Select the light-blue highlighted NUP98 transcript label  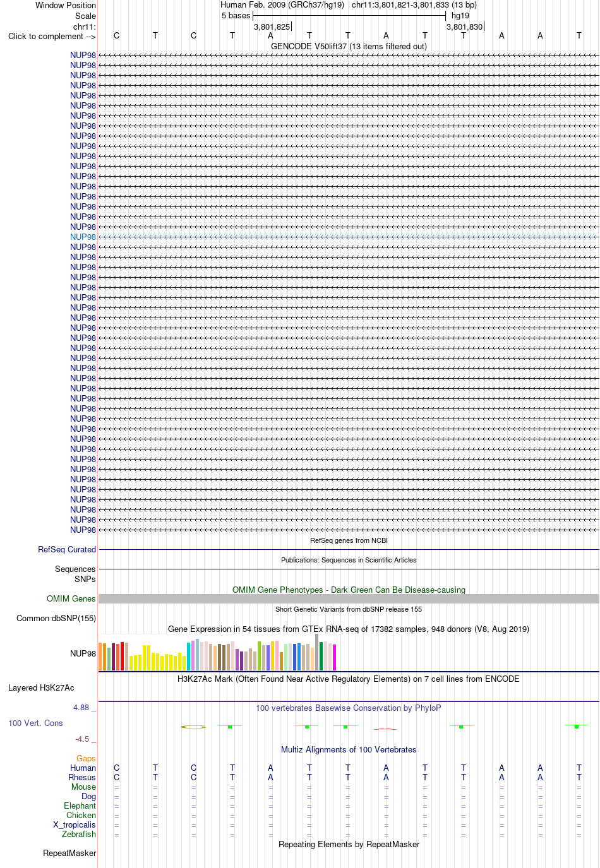[x=83, y=237]
